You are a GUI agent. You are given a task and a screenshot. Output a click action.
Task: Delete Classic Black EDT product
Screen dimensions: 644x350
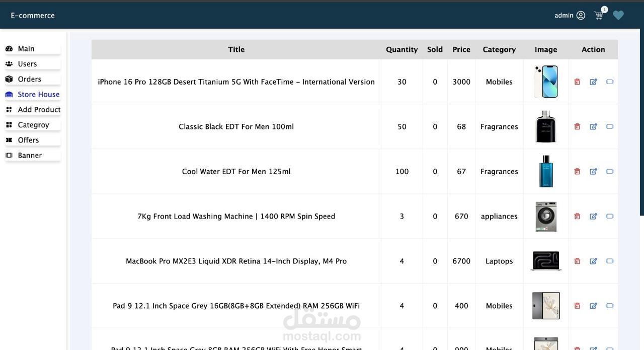(x=577, y=126)
